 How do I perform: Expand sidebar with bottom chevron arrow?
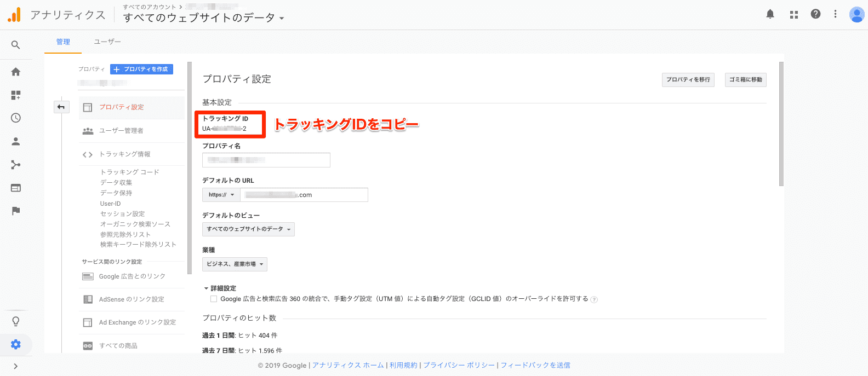click(x=15, y=366)
